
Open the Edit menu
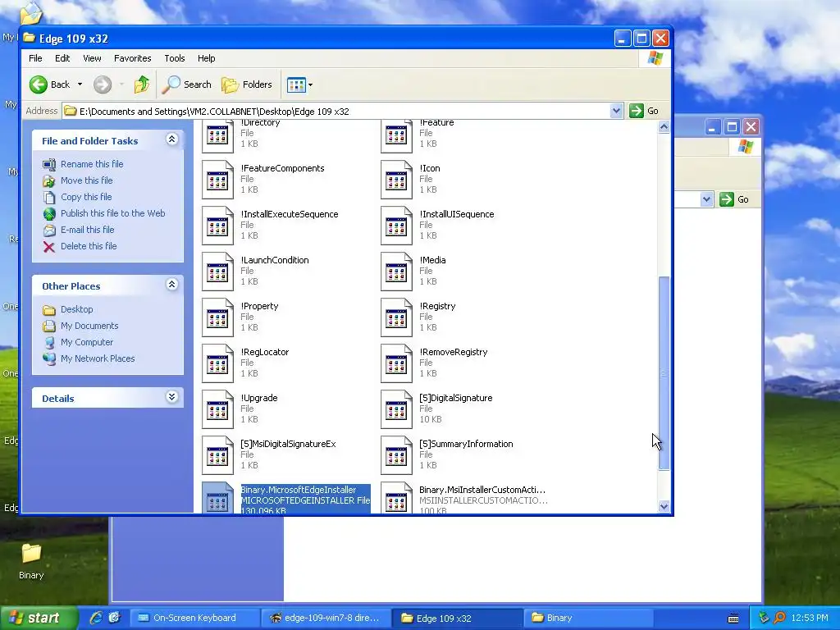point(62,58)
